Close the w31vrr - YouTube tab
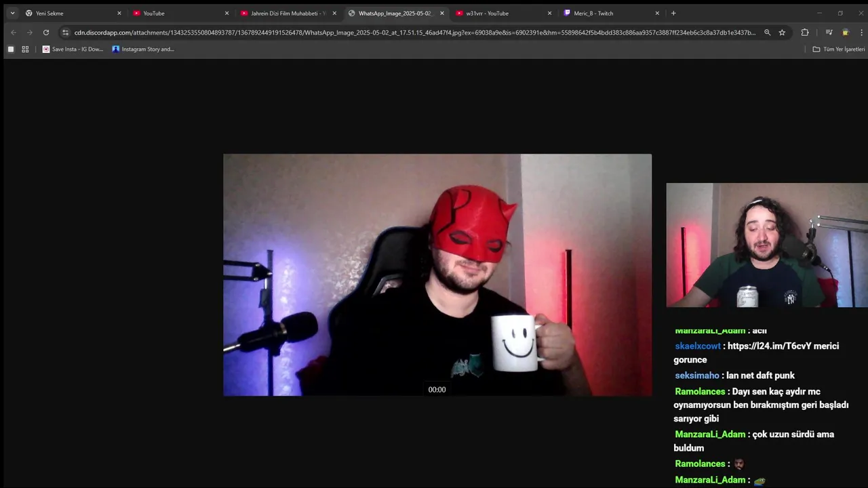Screen dimensions: 868x488 pos(550,13)
